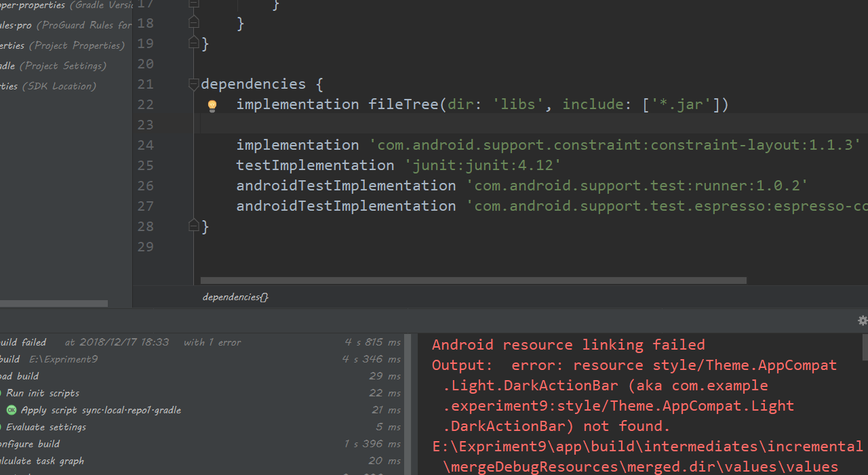
Task: Click the dependencies{} breadcrumb below the editor
Action: click(235, 297)
